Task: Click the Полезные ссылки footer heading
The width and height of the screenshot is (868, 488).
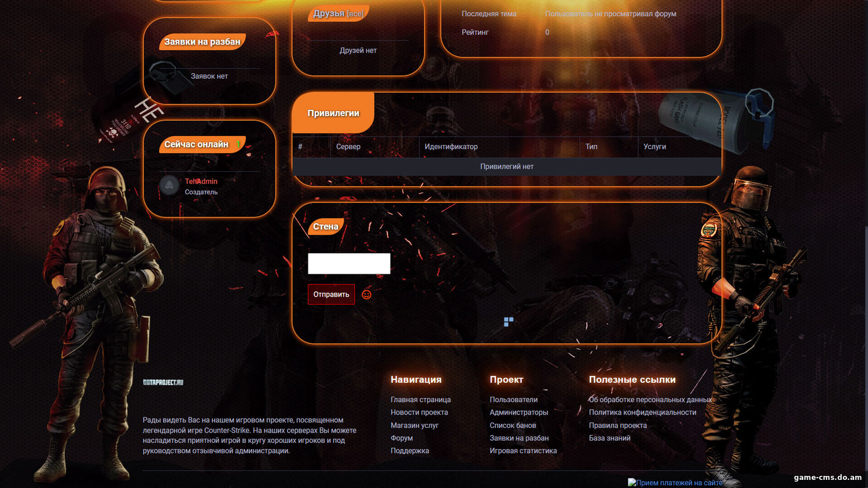Action: coord(632,379)
